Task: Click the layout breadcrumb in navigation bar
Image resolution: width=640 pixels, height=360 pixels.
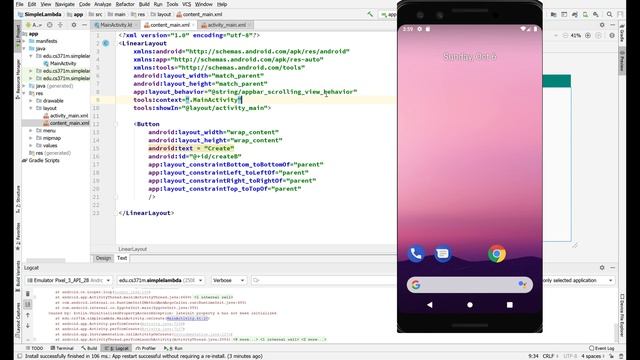Action: [161, 14]
